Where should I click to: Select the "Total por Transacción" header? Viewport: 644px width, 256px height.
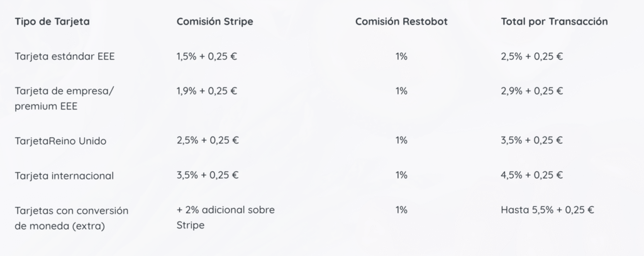pos(554,21)
